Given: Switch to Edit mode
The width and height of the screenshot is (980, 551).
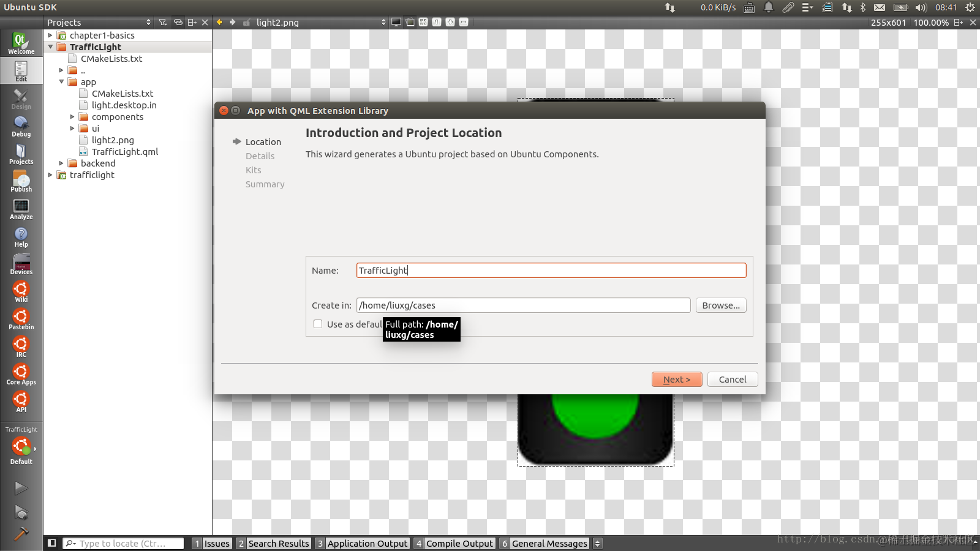Looking at the screenshot, I should [21, 71].
